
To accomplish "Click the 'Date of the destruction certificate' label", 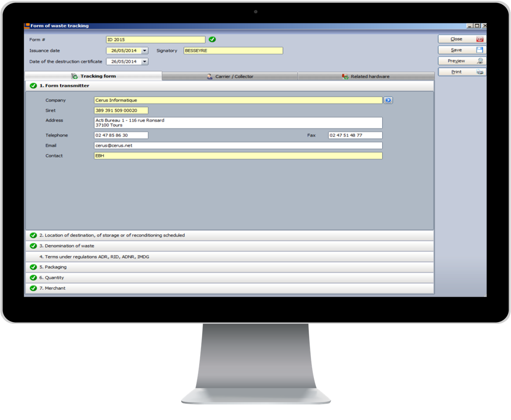I will click(x=66, y=62).
